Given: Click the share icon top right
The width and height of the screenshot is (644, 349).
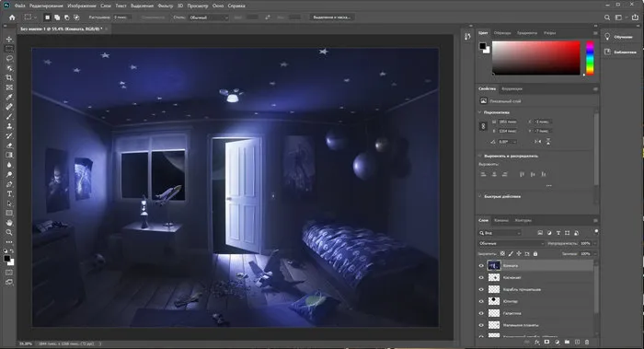Looking at the screenshot, I should pos(635,17).
